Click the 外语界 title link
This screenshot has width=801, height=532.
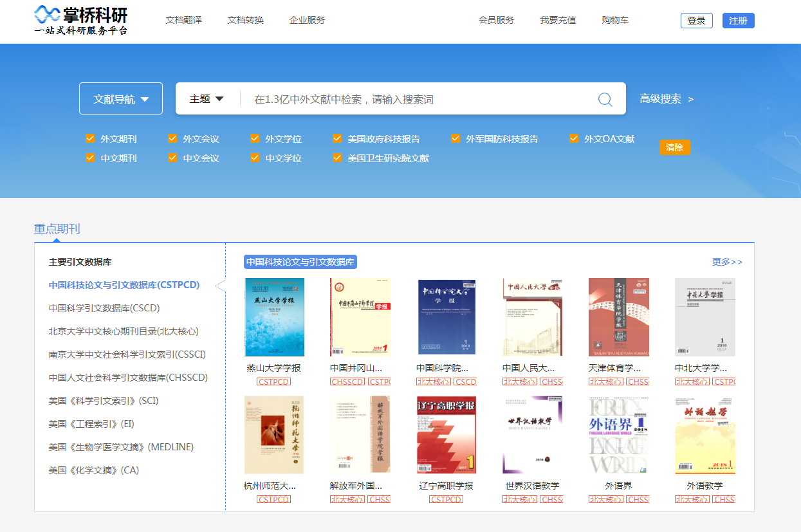coord(619,486)
